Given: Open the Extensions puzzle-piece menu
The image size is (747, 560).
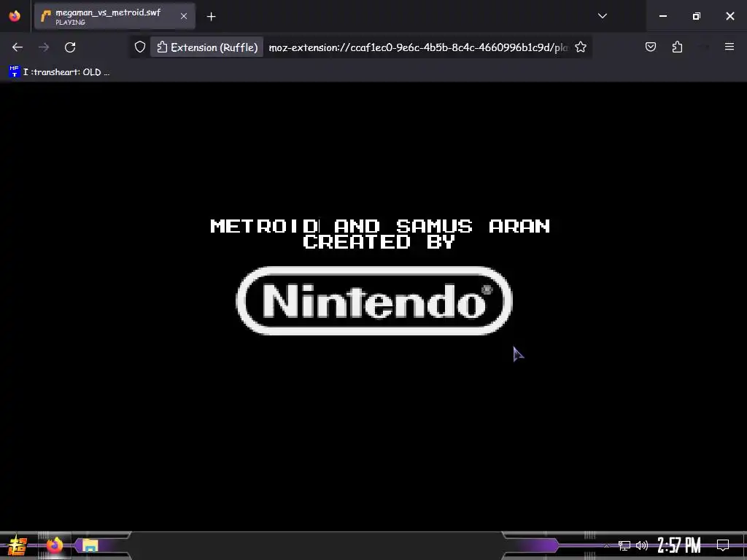Looking at the screenshot, I should [x=677, y=47].
